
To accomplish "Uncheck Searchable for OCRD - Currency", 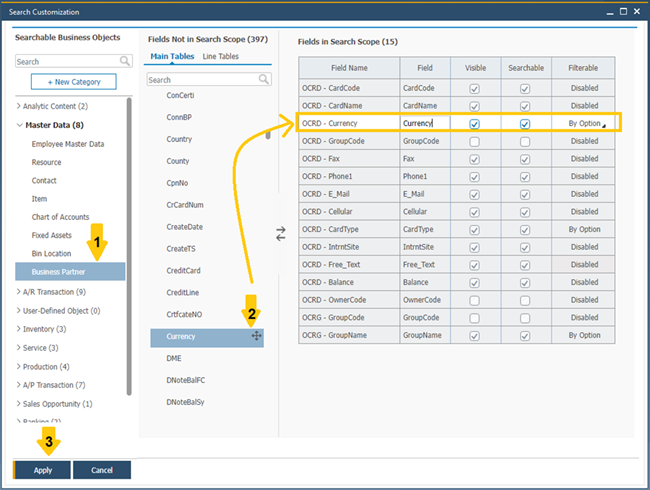I will (525, 124).
